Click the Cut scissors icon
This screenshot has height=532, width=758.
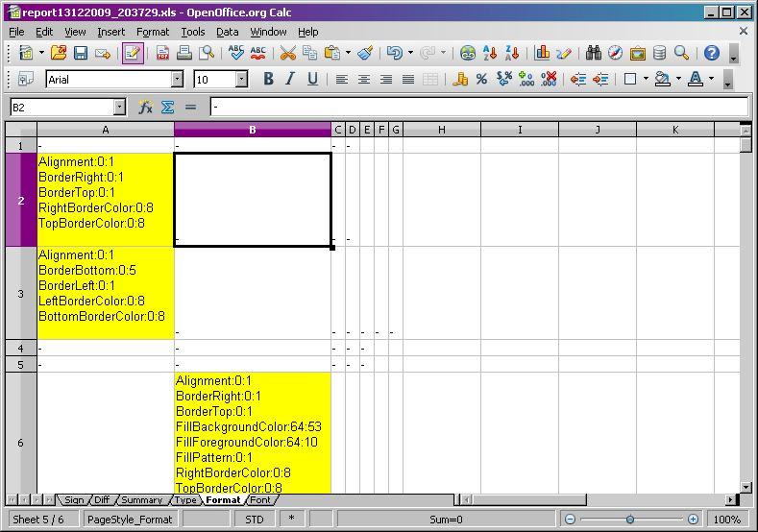tap(287, 54)
